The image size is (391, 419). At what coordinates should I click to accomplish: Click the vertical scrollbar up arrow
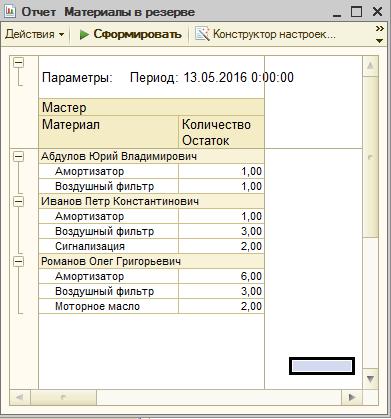coord(370,66)
